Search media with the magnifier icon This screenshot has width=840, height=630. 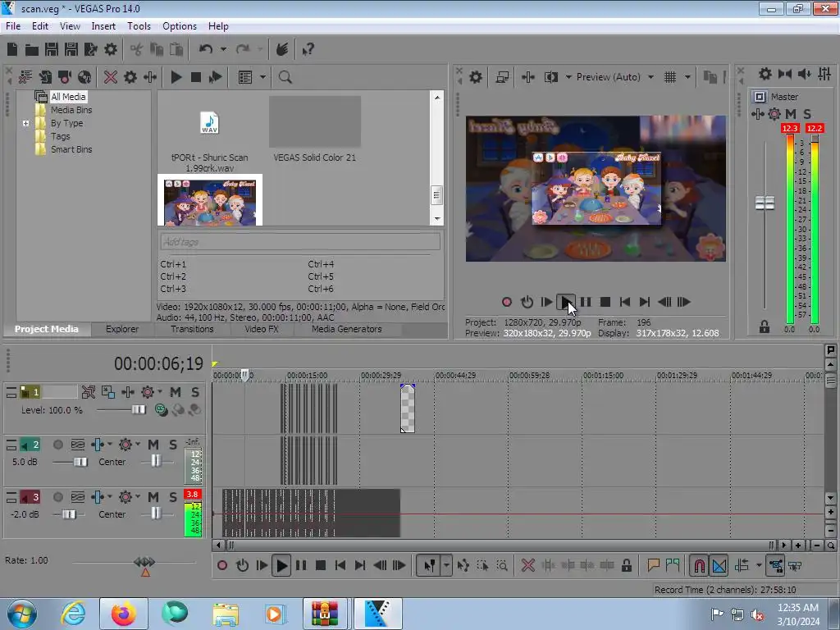(285, 77)
